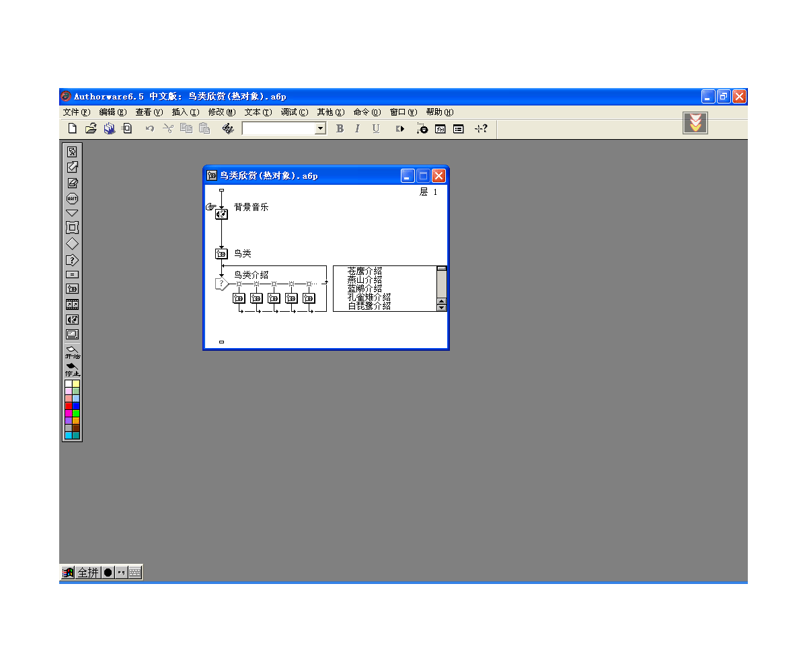
Task: Click the Import toolbar icon
Action: 127,128
